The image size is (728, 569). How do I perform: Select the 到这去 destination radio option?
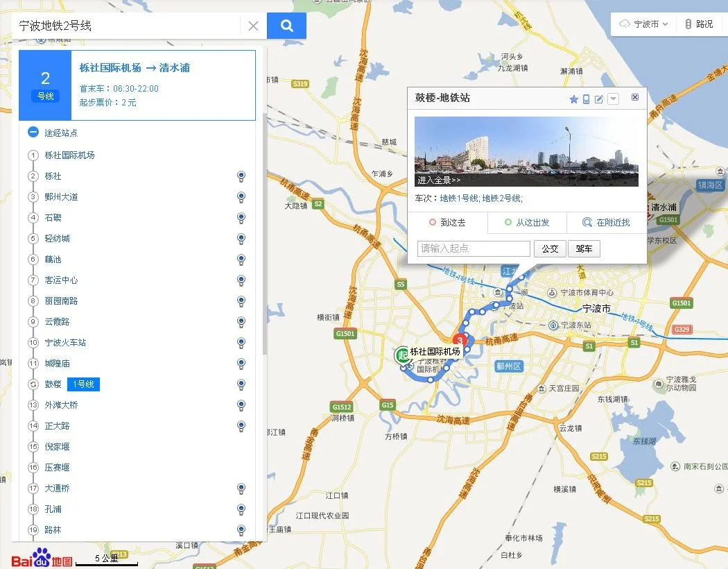point(433,222)
